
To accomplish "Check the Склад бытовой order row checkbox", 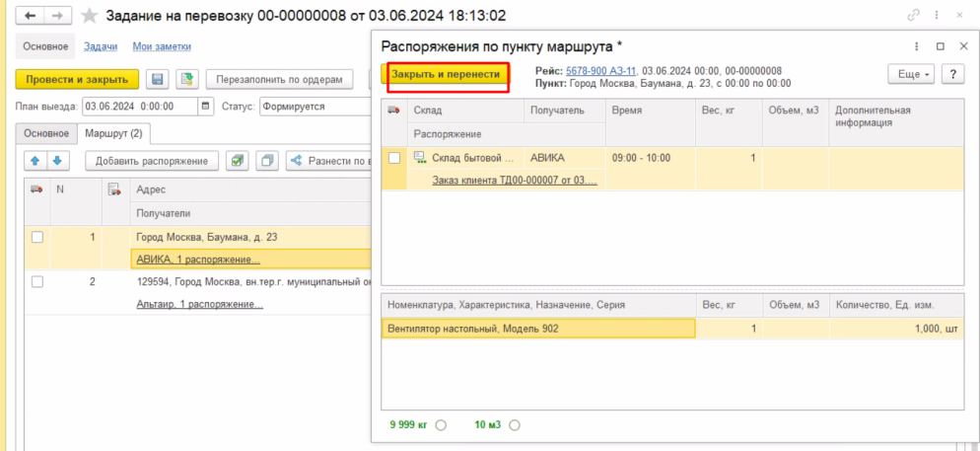I will 394,158.
